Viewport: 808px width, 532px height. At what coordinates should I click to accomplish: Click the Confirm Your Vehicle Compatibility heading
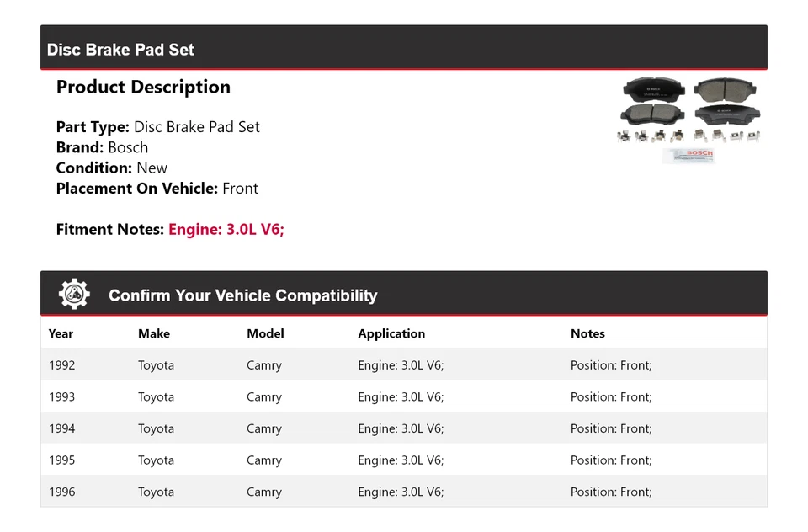pyautogui.click(x=242, y=295)
